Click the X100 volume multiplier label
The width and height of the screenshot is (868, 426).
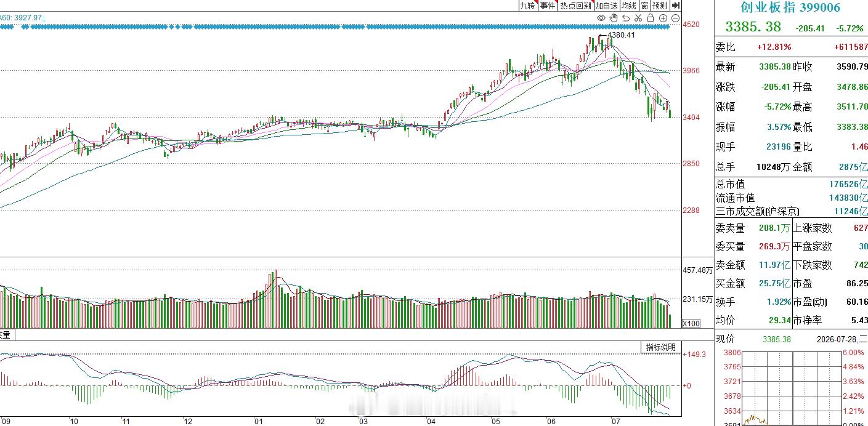tap(692, 323)
